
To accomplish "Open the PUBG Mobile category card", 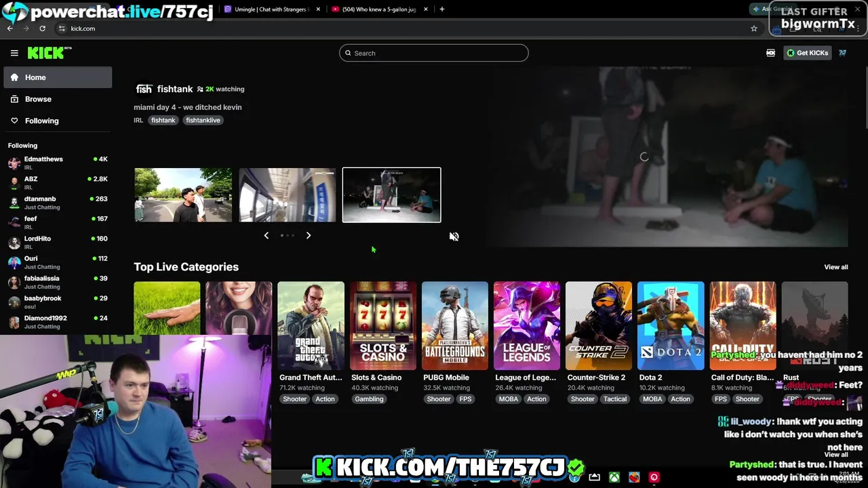I will [x=455, y=326].
